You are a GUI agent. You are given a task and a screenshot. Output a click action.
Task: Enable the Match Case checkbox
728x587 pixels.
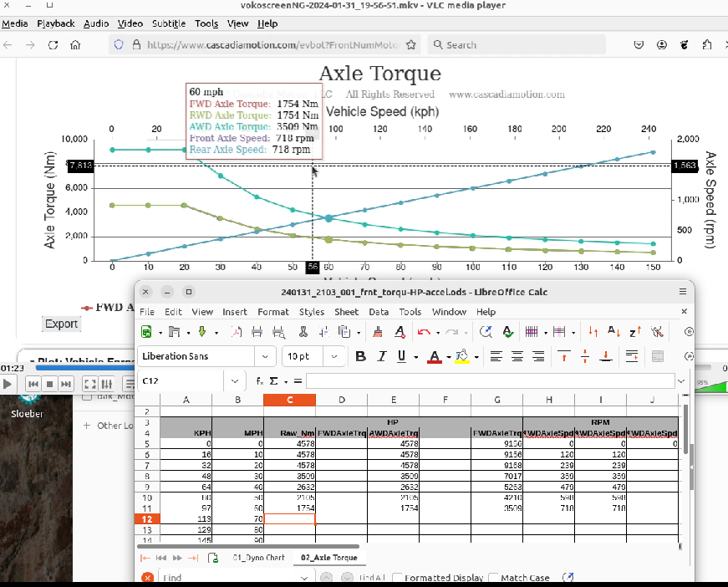pyautogui.click(x=495, y=578)
